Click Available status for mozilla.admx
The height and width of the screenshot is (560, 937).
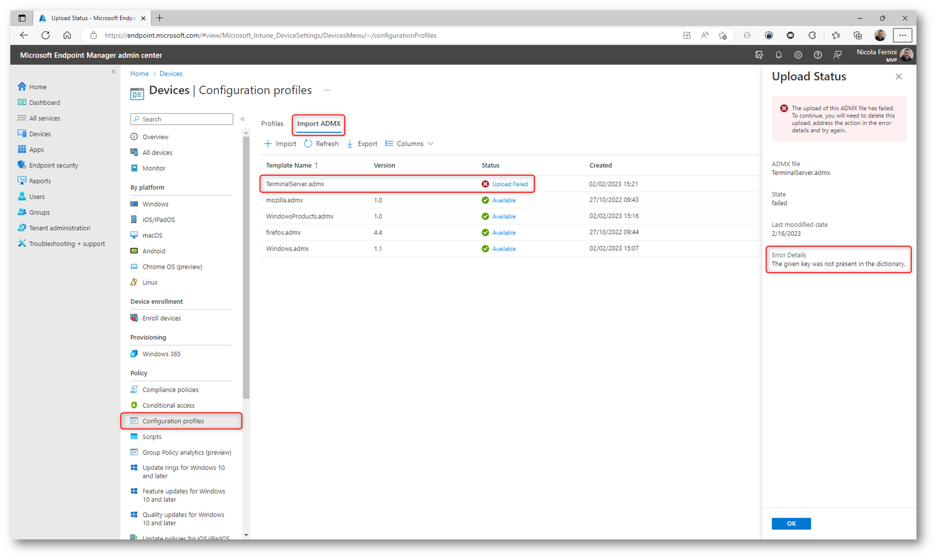(504, 200)
